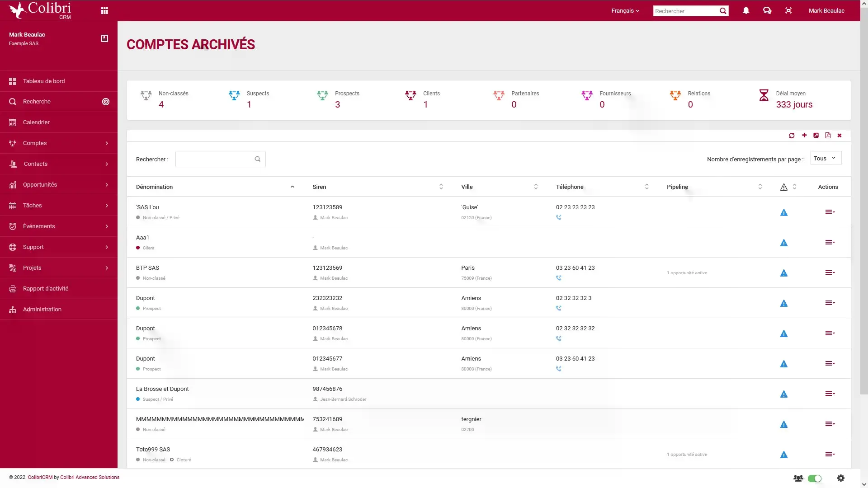Viewport: 868px width, 488px height.
Task: Toggle the green status switch at bottom right
Action: click(814, 478)
